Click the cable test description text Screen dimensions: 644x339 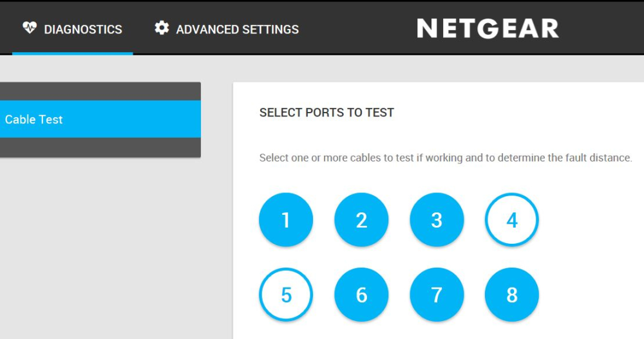click(x=446, y=158)
